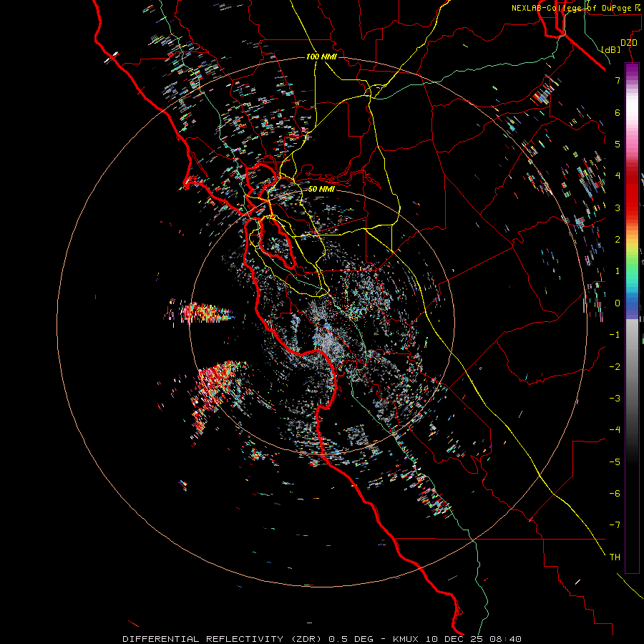Click the -5 dB tick label
644x644 pixels.
coord(615,462)
